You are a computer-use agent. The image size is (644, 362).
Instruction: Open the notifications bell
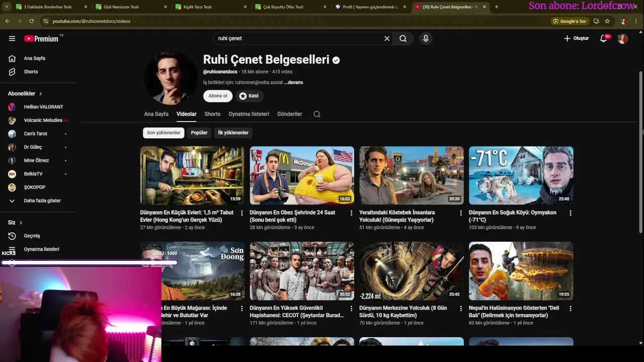coord(604,38)
